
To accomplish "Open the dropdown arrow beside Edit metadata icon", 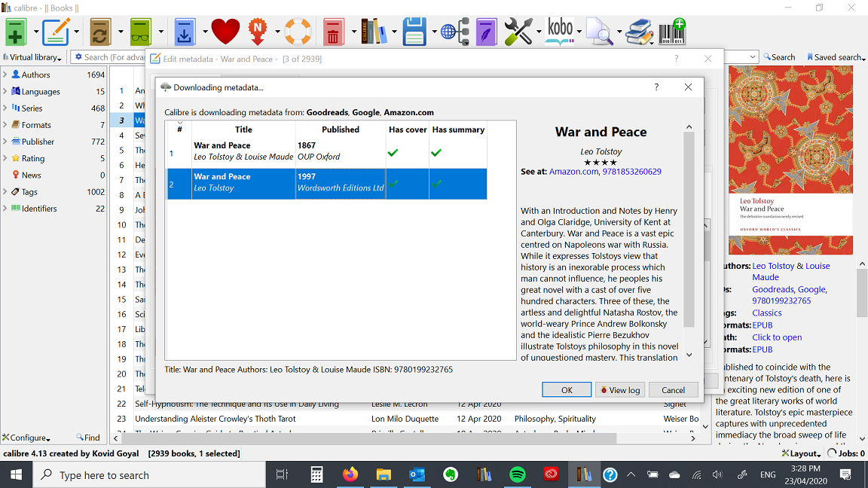I will pyautogui.click(x=76, y=32).
